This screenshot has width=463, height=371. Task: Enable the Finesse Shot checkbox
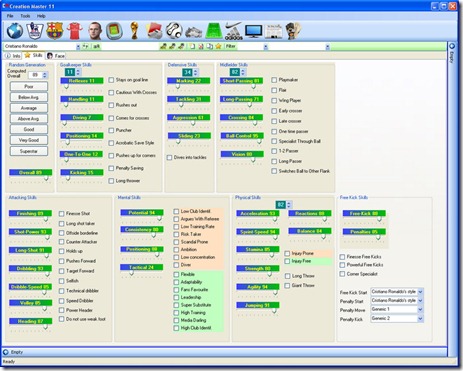click(x=62, y=214)
